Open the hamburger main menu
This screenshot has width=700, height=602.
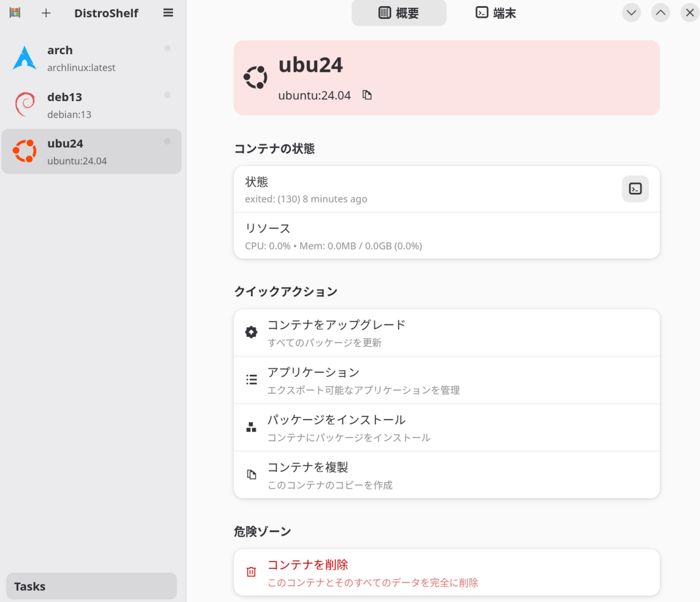click(168, 13)
